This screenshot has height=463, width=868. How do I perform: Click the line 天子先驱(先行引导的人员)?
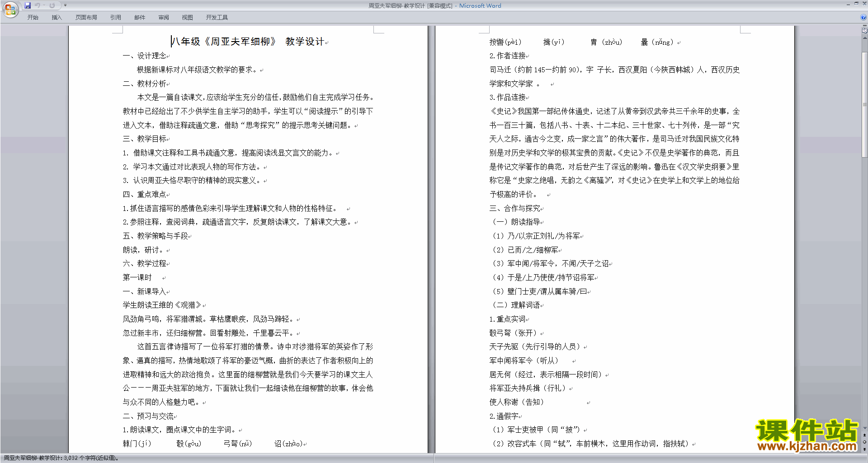[x=536, y=346]
